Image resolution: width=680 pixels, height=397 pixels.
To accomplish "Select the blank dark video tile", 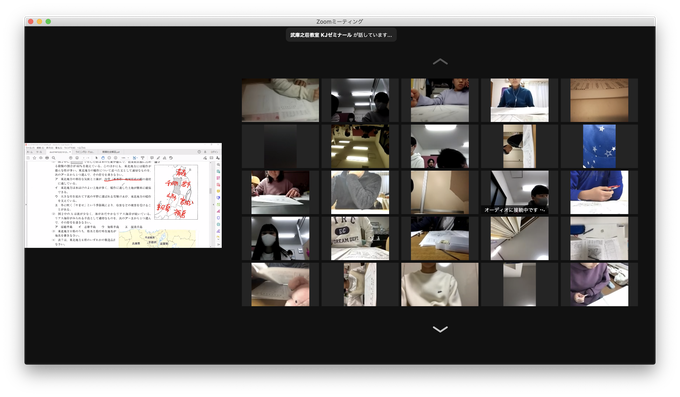I will coord(280,146).
